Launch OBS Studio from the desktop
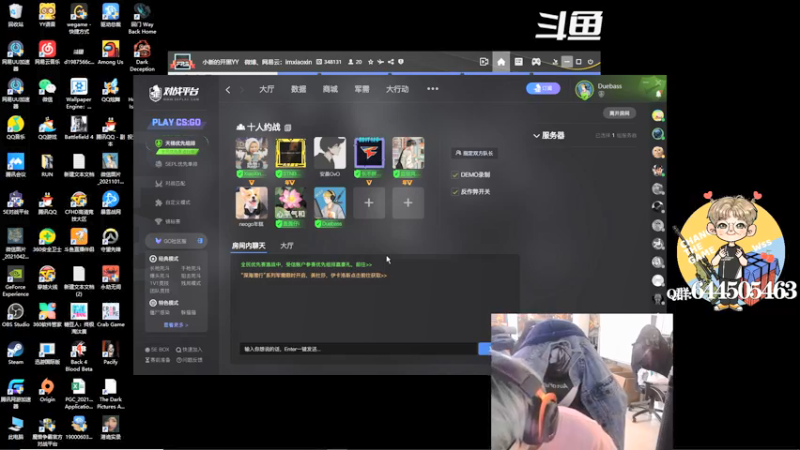 [x=15, y=315]
